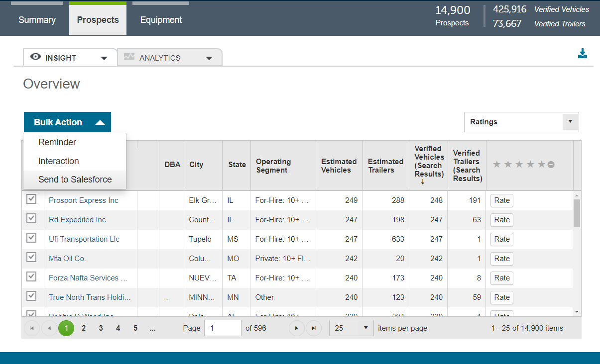
Task: Select Send to Salesforce menu option
Action: click(x=75, y=180)
